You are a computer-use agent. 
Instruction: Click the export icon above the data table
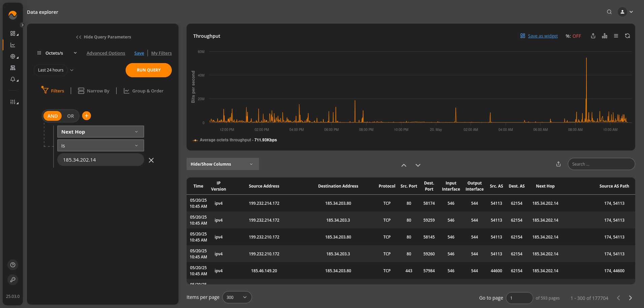(558, 164)
